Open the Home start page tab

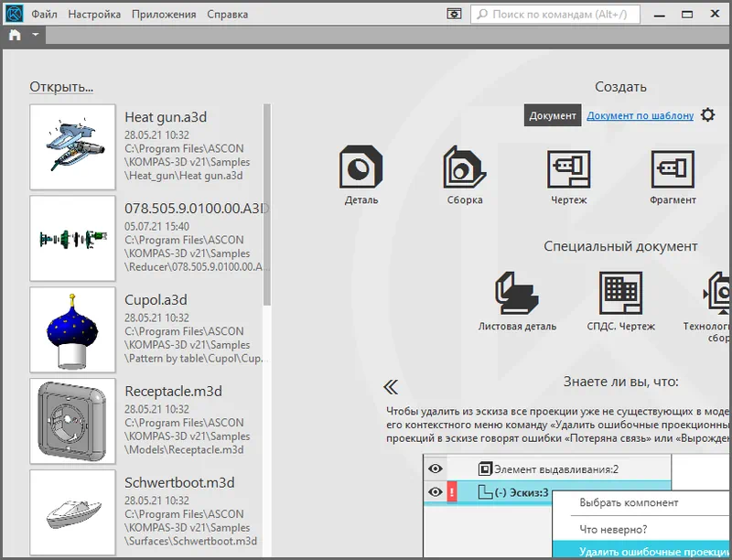[x=15, y=35]
